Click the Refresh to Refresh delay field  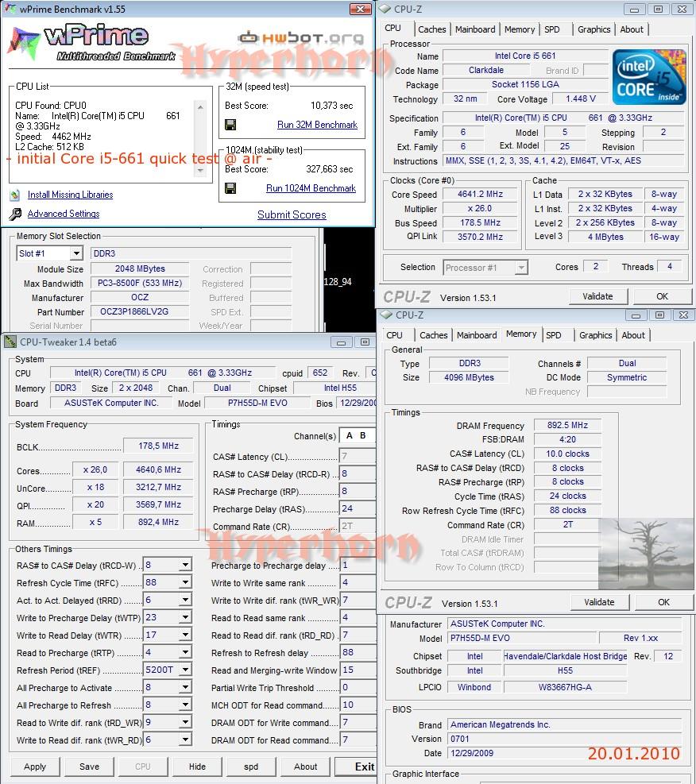point(358,652)
